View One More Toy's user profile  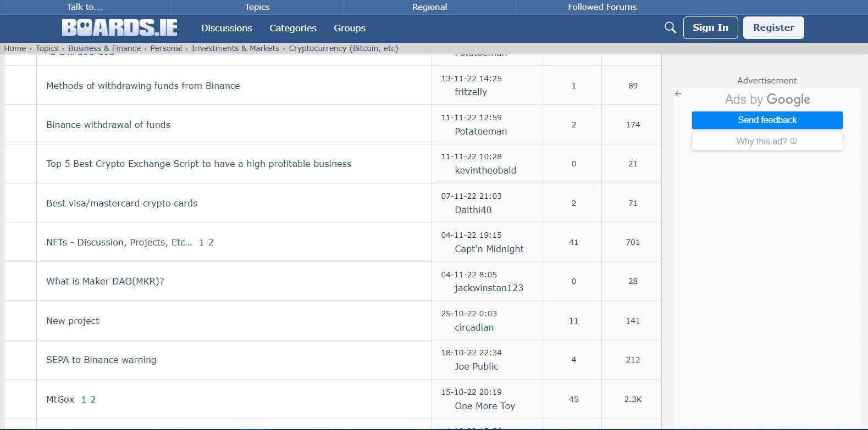point(485,406)
